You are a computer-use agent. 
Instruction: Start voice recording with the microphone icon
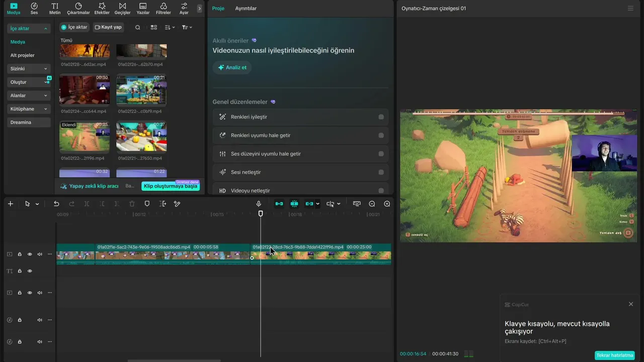pyautogui.click(x=259, y=204)
